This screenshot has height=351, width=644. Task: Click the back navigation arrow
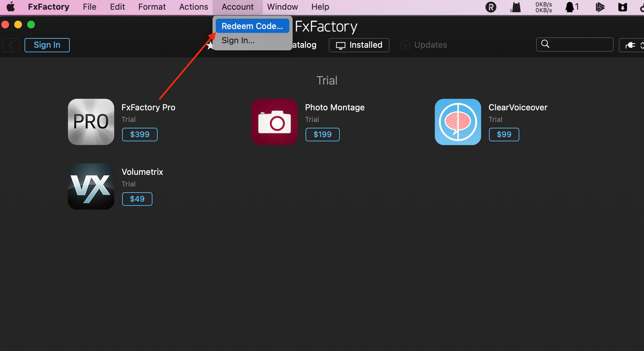pyautogui.click(x=11, y=45)
